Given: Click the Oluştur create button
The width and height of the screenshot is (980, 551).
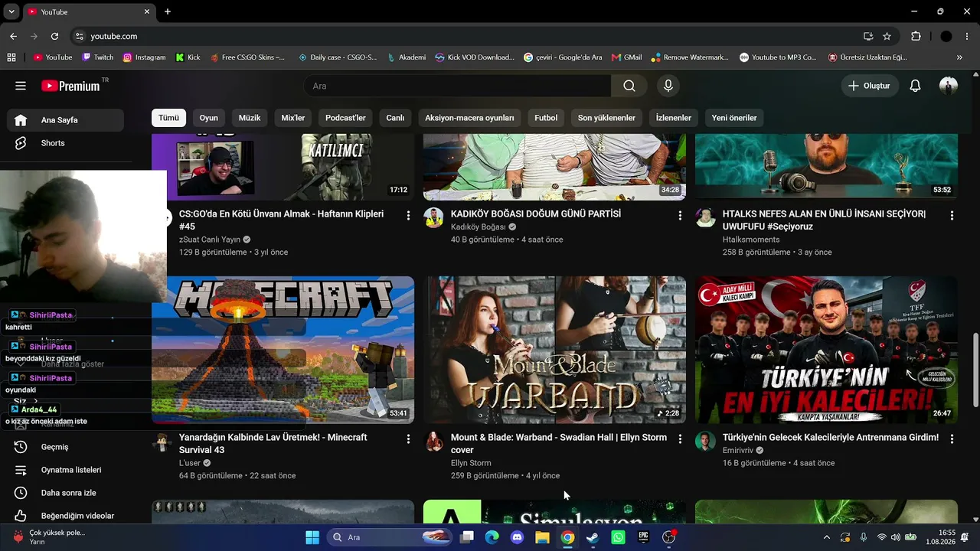Looking at the screenshot, I should pos(870,86).
